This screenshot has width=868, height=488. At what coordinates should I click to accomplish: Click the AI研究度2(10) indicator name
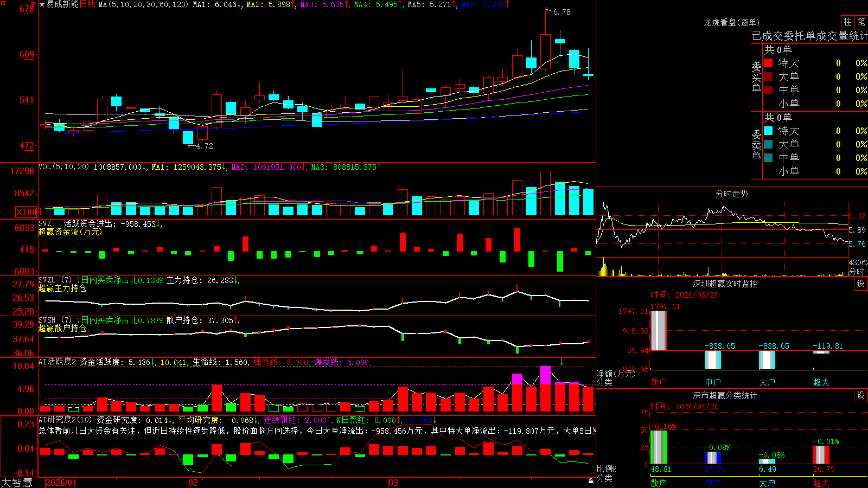65,420
